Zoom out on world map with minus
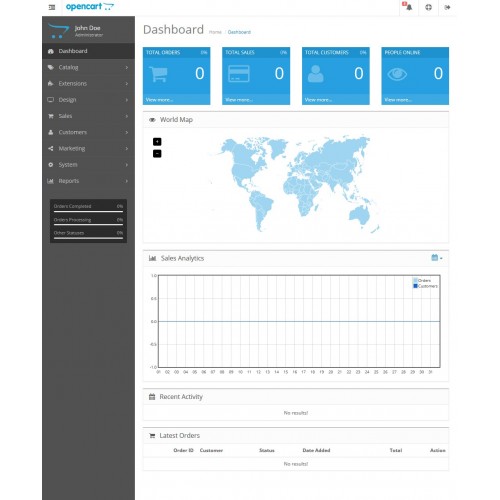Screen dimensions: 500x500 click(x=157, y=154)
